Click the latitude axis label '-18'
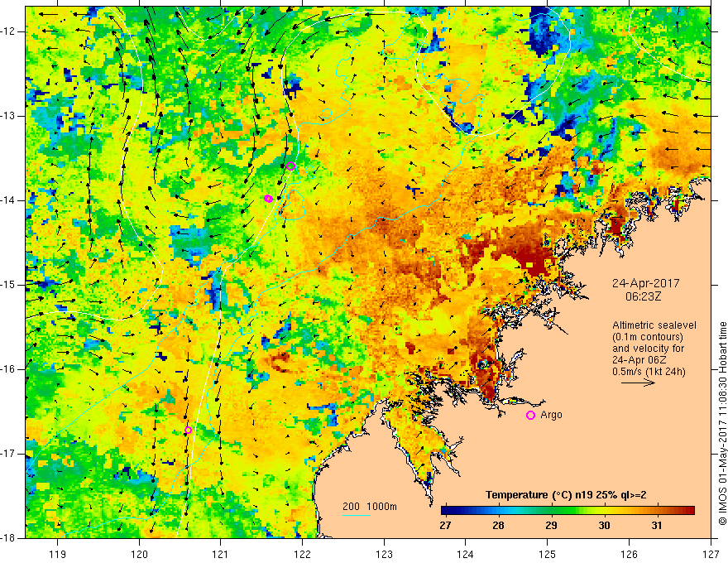 coord(8,538)
